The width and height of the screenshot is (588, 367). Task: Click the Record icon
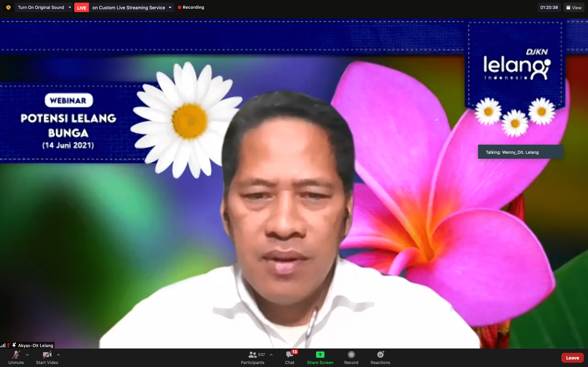(351, 355)
